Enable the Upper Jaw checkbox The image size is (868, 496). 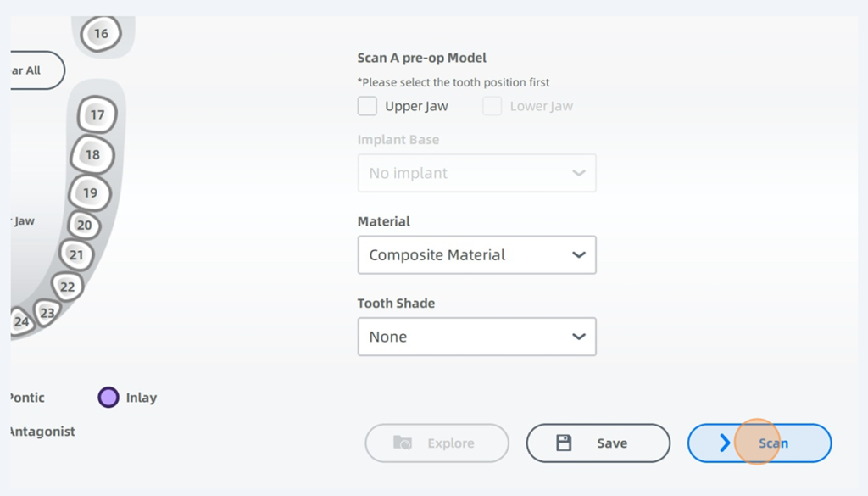point(367,106)
